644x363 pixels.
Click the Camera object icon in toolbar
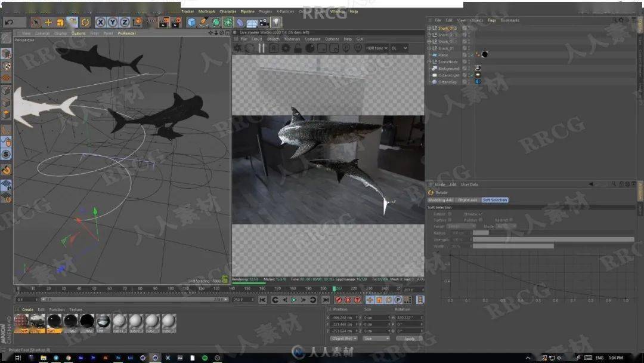click(x=264, y=23)
